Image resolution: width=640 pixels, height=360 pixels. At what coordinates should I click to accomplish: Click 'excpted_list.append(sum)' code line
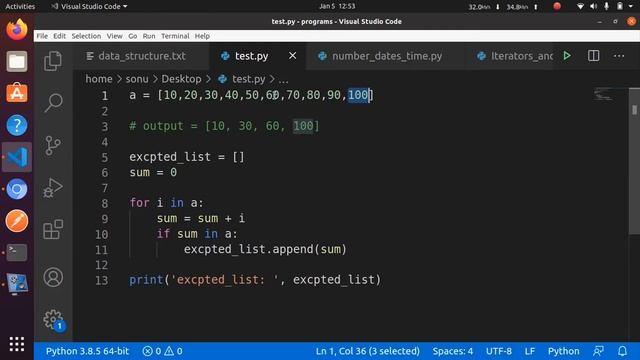(x=265, y=249)
